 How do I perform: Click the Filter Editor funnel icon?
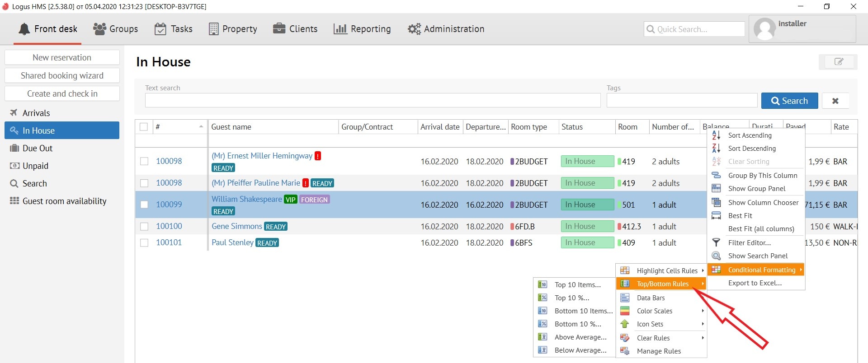point(716,243)
